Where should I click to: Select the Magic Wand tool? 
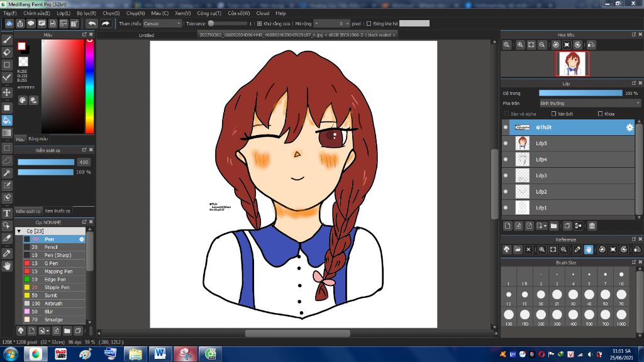7,173
